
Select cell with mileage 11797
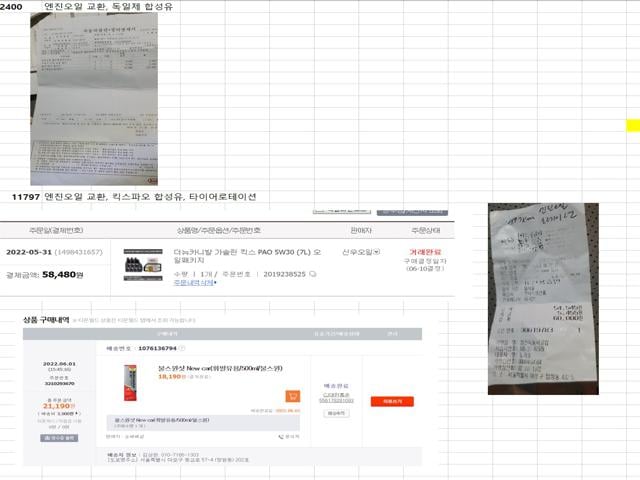coord(24,197)
